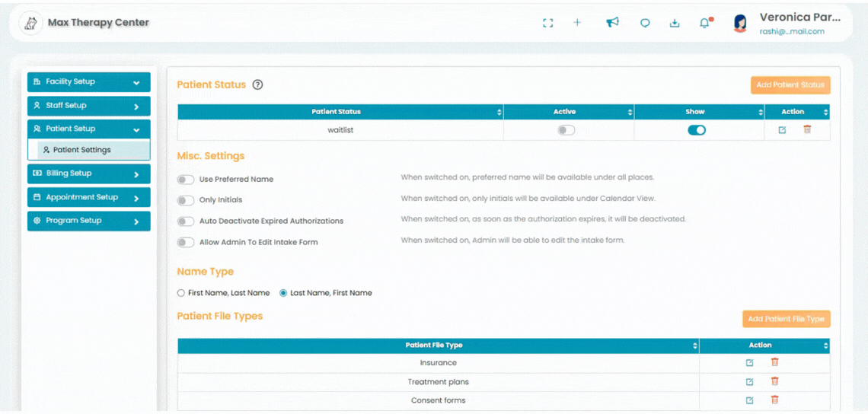This screenshot has height=414, width=868.
Task: Click the Insurance file type cell
Action: [x=439, y=363]
